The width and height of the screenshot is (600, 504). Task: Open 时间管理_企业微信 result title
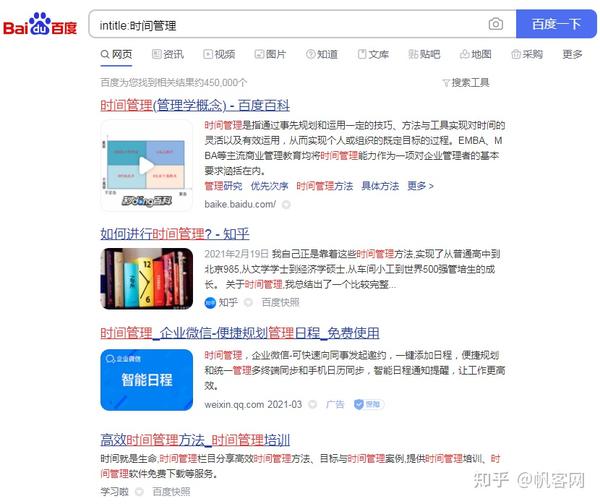point(240,333)
